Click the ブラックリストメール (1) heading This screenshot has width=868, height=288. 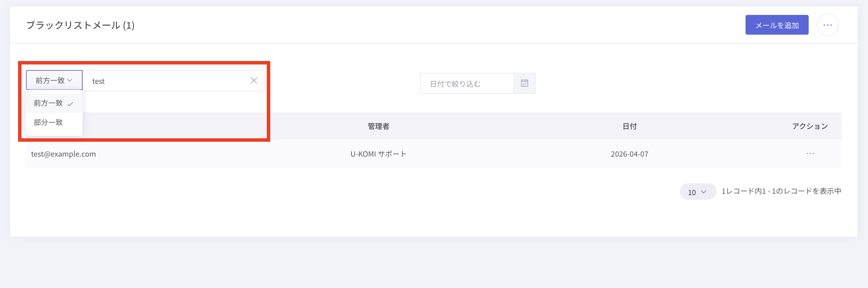80,25
